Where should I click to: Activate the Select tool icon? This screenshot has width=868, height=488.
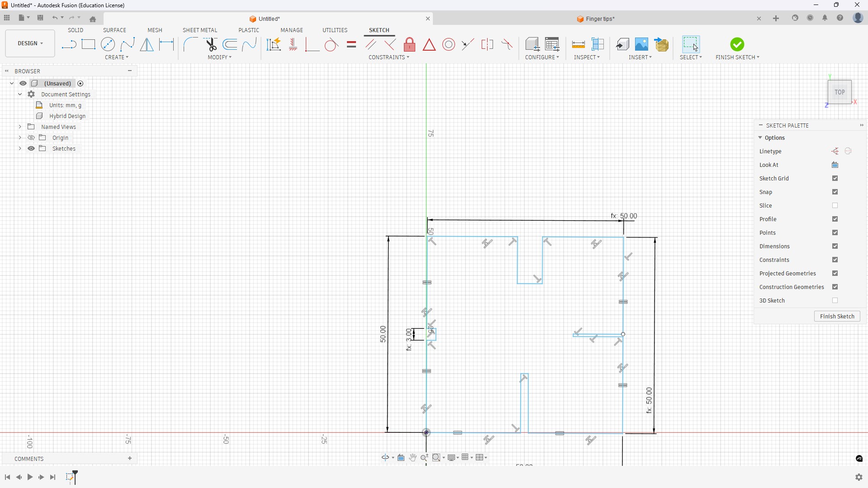point(691,44)
